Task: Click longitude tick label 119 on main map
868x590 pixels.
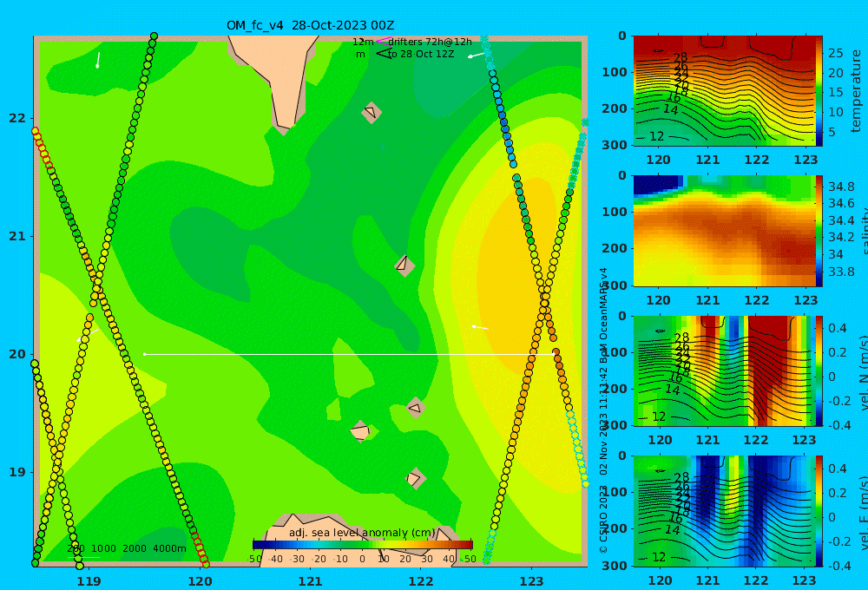Action: point(89,581)
